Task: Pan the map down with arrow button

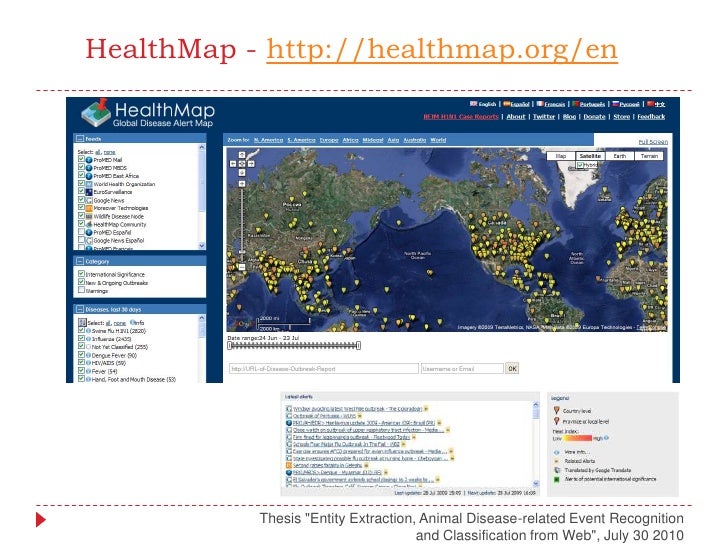Action: coord(242,173)
